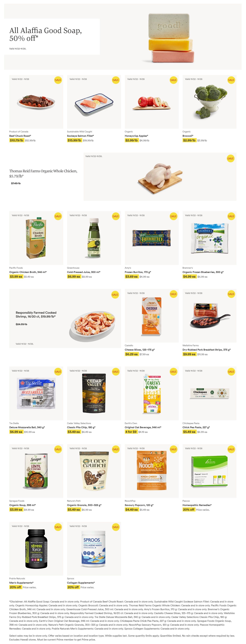Open Organic Frozen Blueberries product title
The image size is (246, 644).
click(x=203, y=272)
